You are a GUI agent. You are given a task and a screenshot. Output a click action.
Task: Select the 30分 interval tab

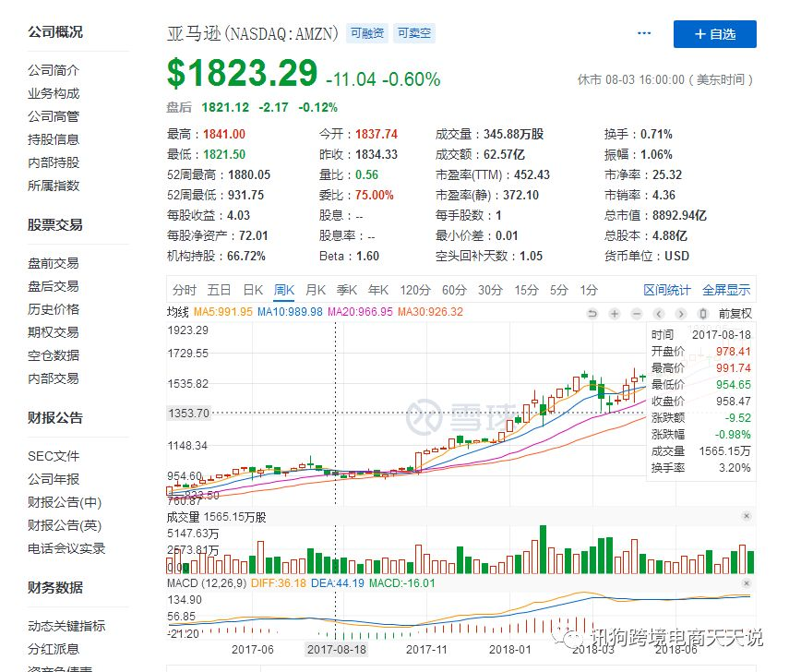490,290
